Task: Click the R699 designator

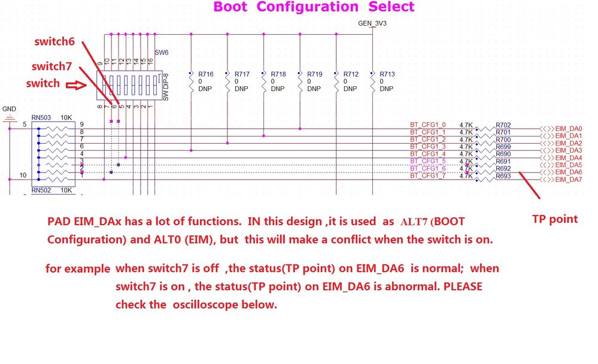Action: pos(503,147)
